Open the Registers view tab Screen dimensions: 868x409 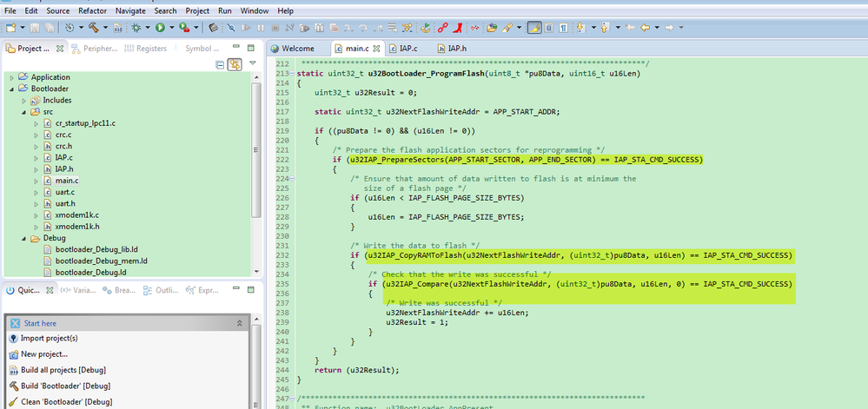pos(146,48)
